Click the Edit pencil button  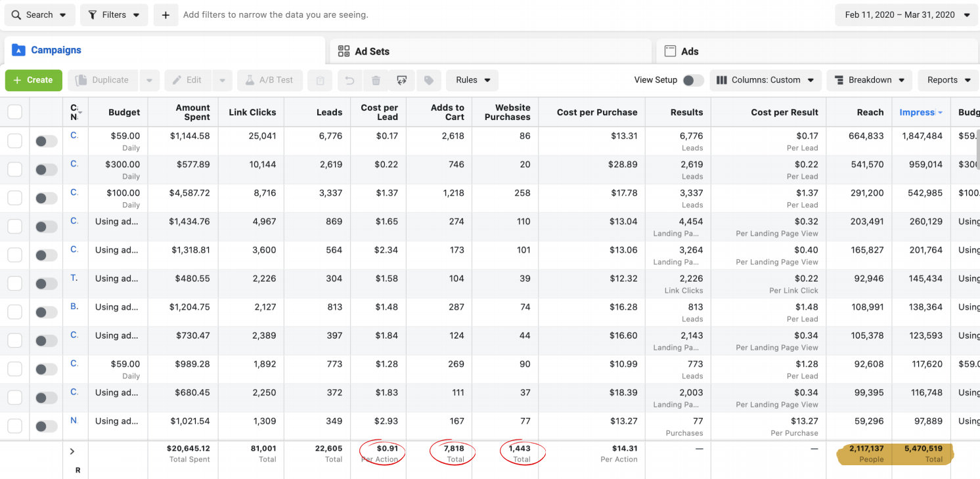pos(187,80)
